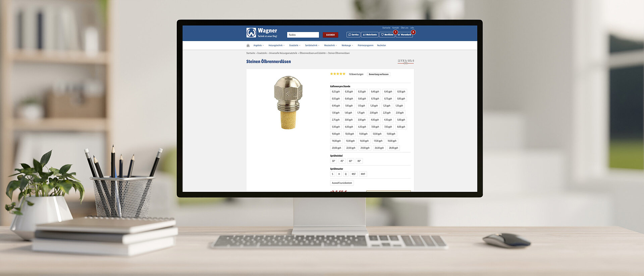Viewport: 644px width, 276px height.
Task: Select the 0,25 gph option
Action: click(335, 92)
